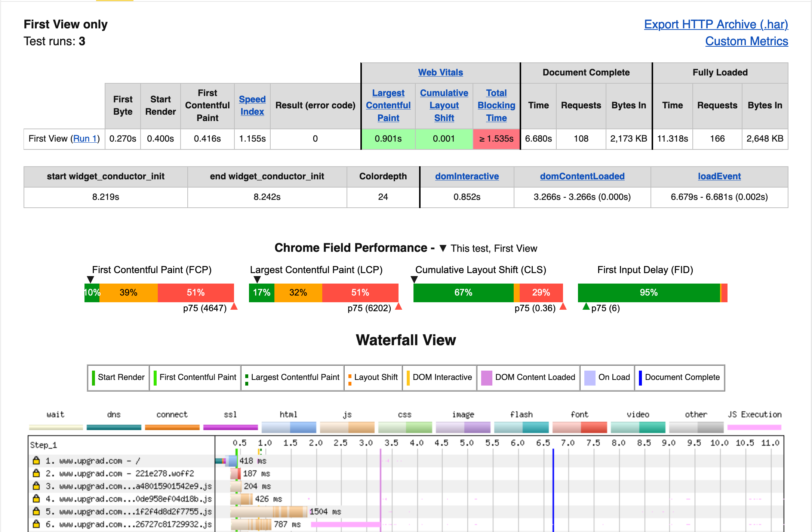Click the CLS p75 red triangle marker

pos(563,307)
